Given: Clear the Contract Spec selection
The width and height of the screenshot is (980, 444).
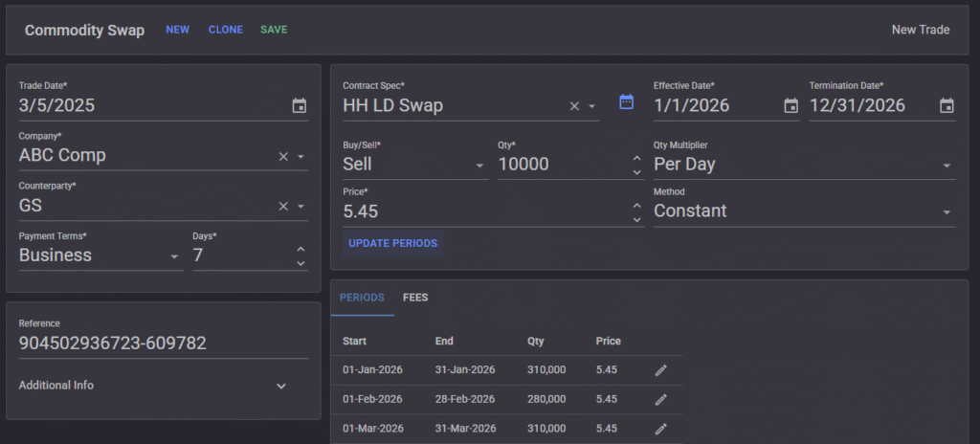Looking at the screenshot, I should point(574,106).
